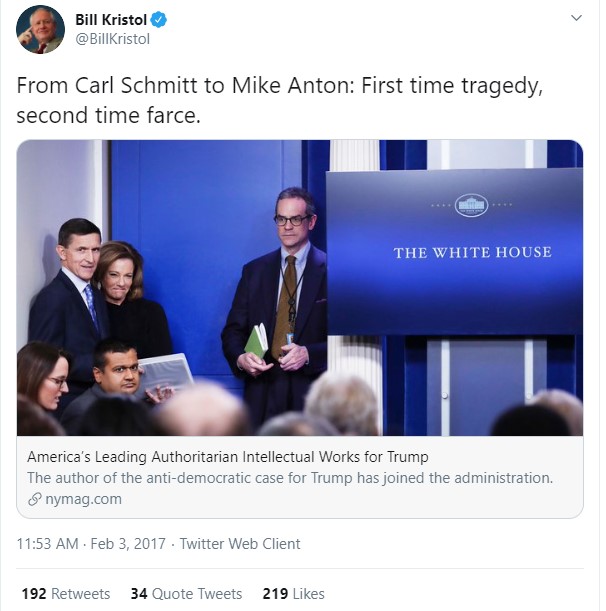Open the Twitter Web Client source label

click(x=240, y=544)
